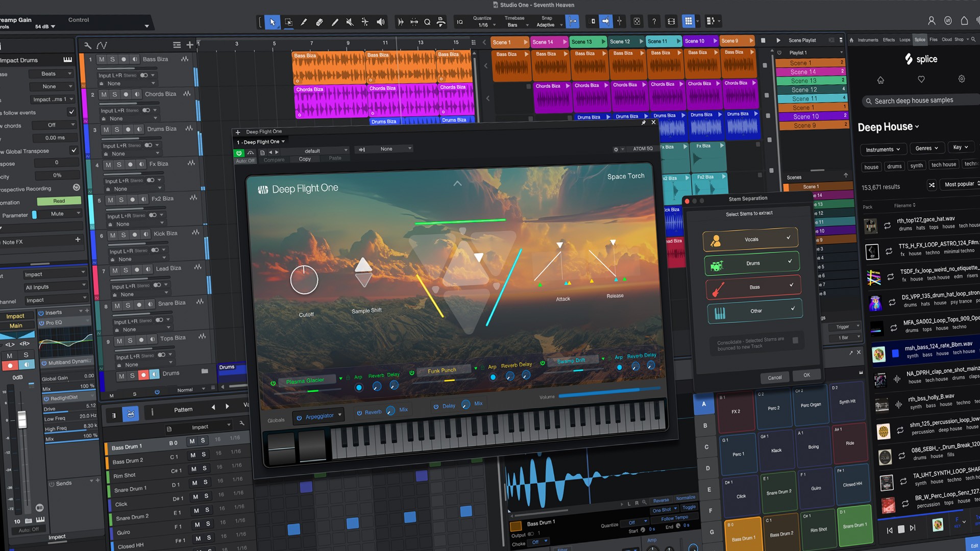Click the Mute tool icon

[x=350, y=21]
